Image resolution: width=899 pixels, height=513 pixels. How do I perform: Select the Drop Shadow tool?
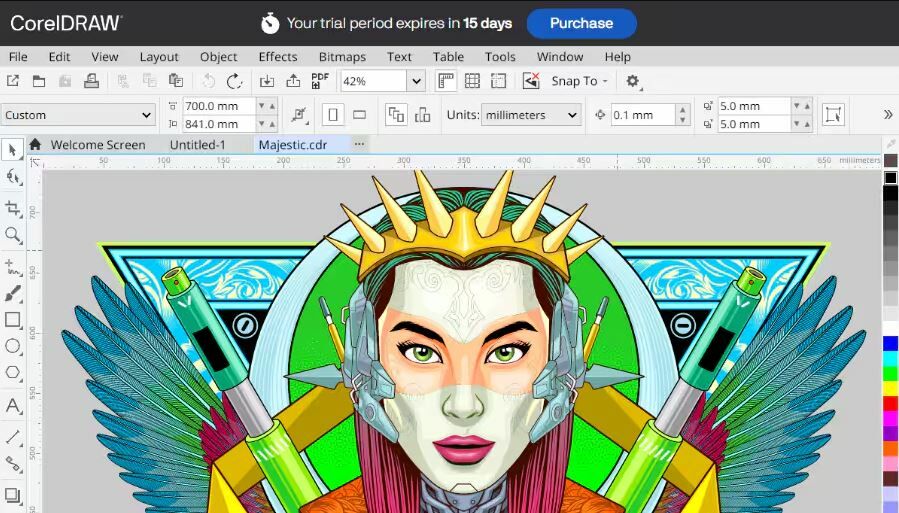pyautogui.click(x=12, y=495)
